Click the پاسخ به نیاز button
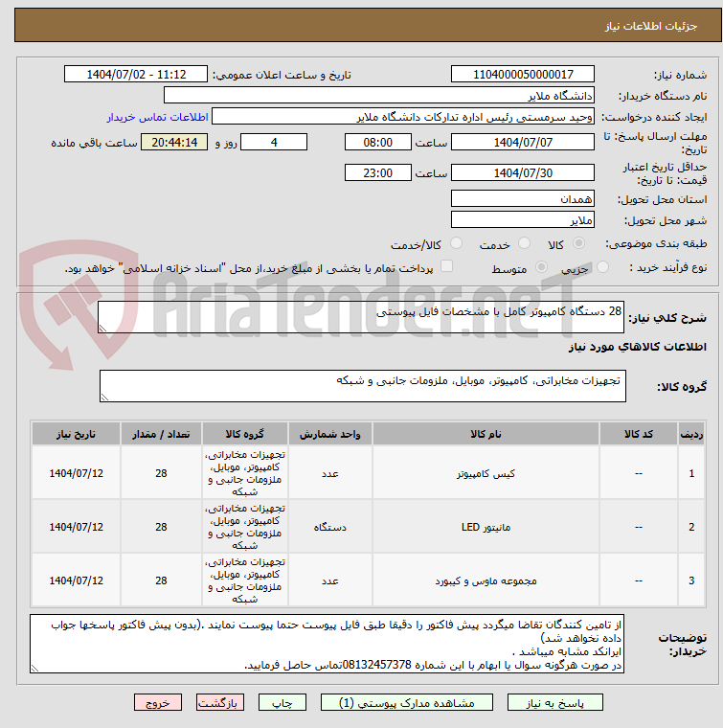This screenshot has height=728, width=723. tap(555, 702)
